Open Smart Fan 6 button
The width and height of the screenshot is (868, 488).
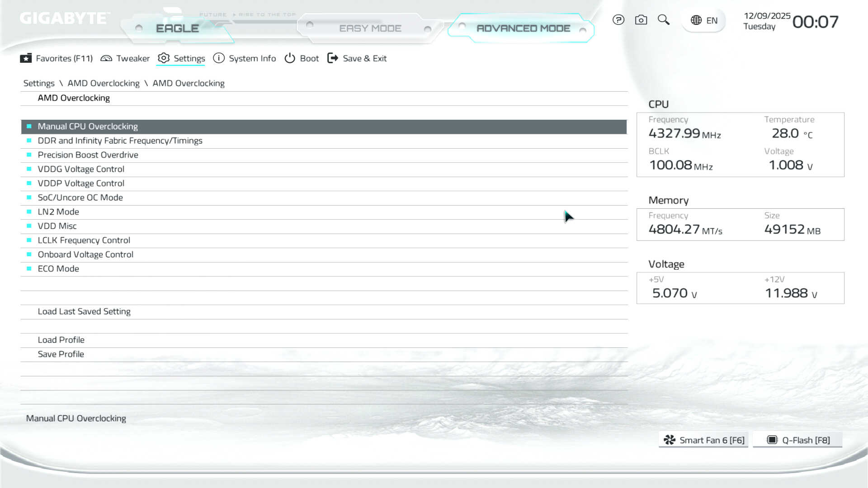tap(703, 440)
